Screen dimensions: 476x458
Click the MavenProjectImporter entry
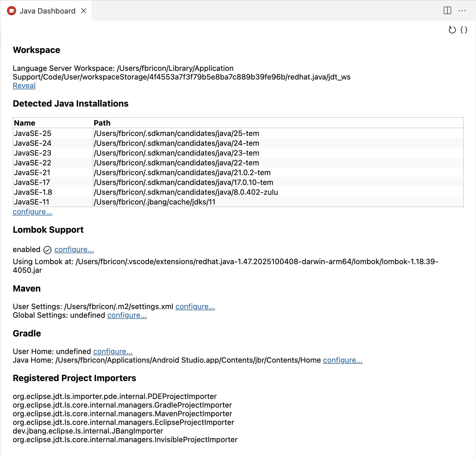pos(122,414)
